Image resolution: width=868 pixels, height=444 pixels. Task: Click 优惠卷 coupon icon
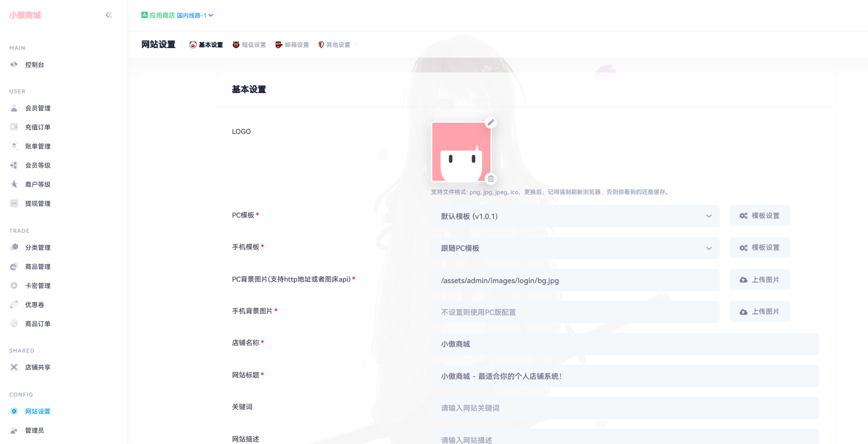pos(14,305)
